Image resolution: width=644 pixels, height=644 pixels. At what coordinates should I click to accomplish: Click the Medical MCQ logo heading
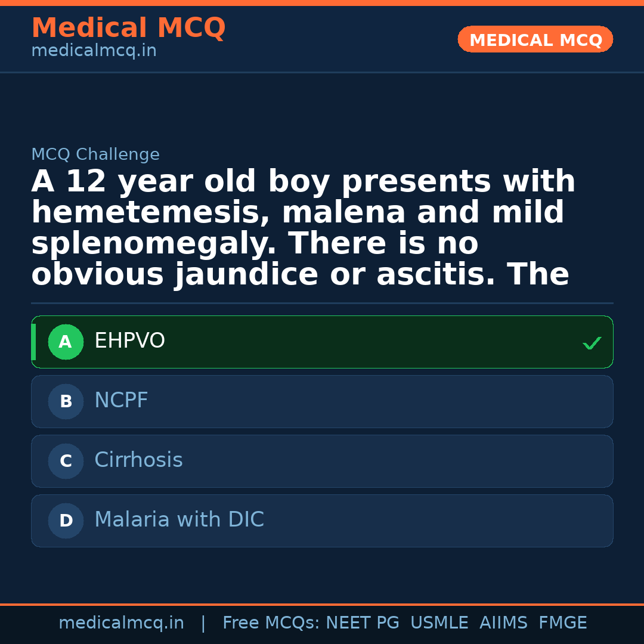[x=128, y=28]
